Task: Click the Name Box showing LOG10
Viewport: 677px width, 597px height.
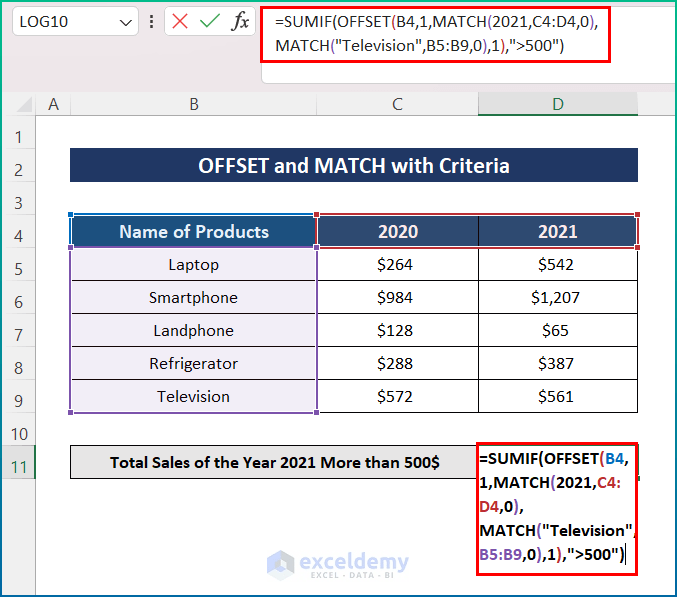Action: 75,22
